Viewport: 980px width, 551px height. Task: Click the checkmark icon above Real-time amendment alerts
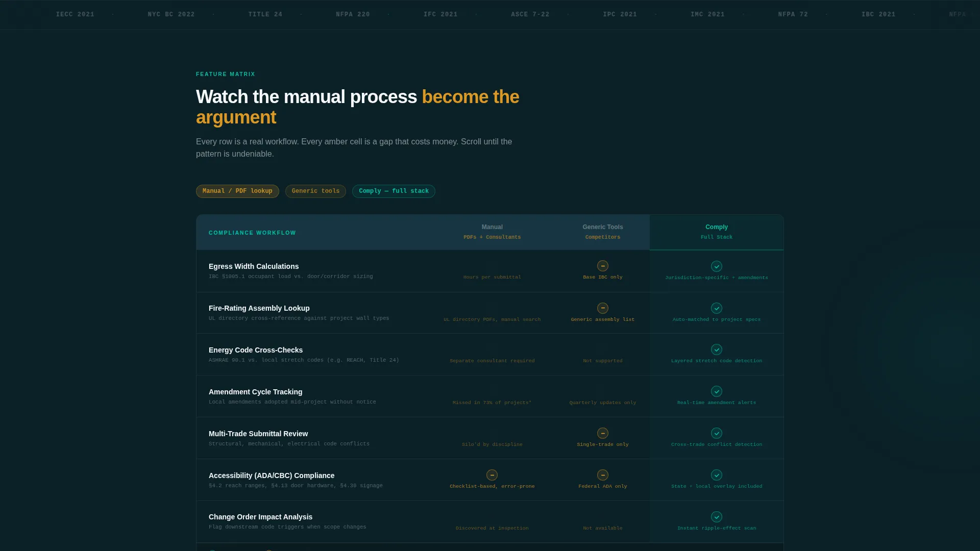717,391
